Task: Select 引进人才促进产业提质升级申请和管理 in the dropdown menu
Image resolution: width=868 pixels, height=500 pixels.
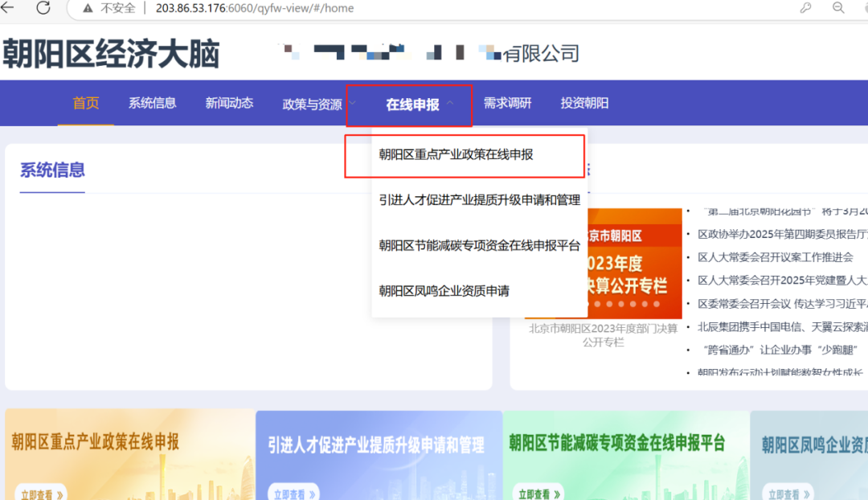Action: [479, 200]
